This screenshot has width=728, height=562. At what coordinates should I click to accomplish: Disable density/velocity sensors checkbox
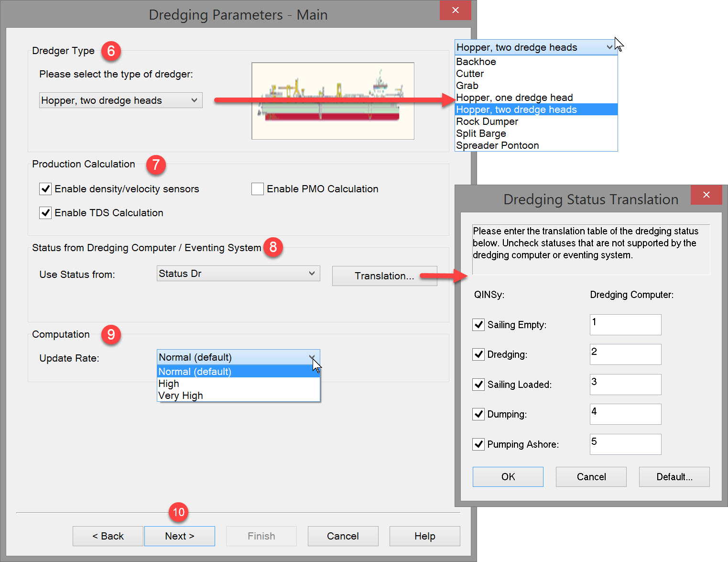(x=46, y=189)
